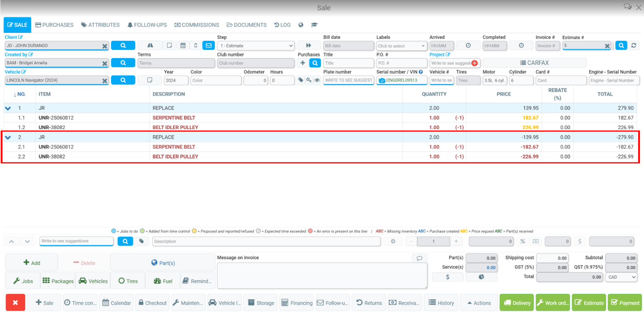
Task: Open the globe icon tab
Action: [x=301, y=25]
